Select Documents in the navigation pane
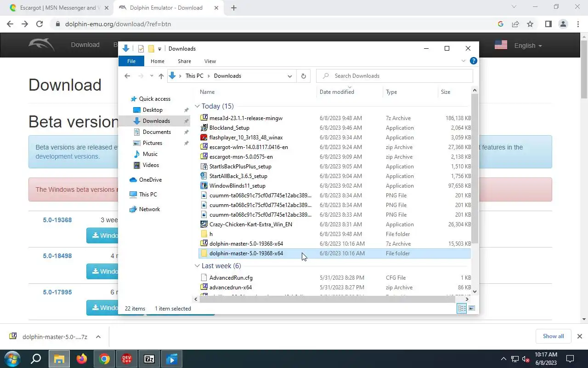 point(157,132)
